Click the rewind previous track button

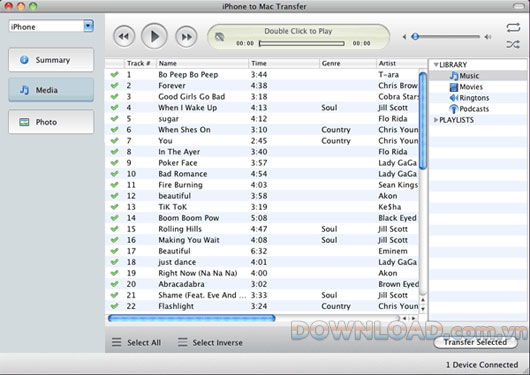click(x=124, y=36)
